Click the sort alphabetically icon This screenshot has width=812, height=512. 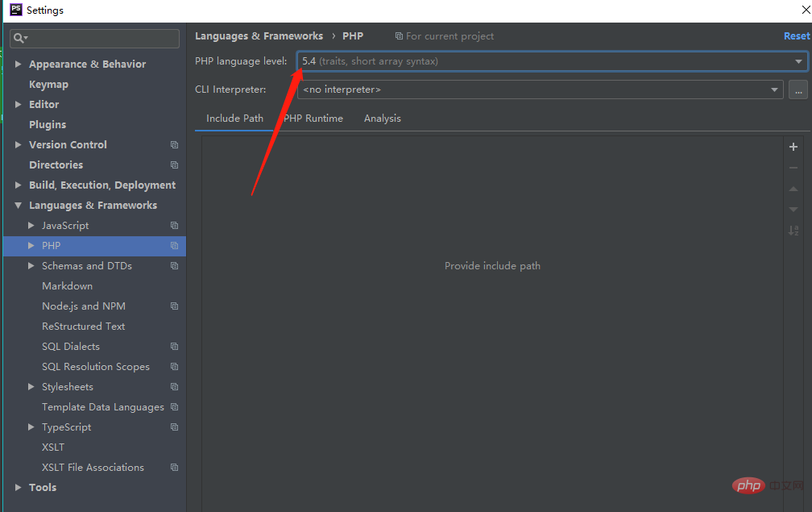(x=793, y=231)
